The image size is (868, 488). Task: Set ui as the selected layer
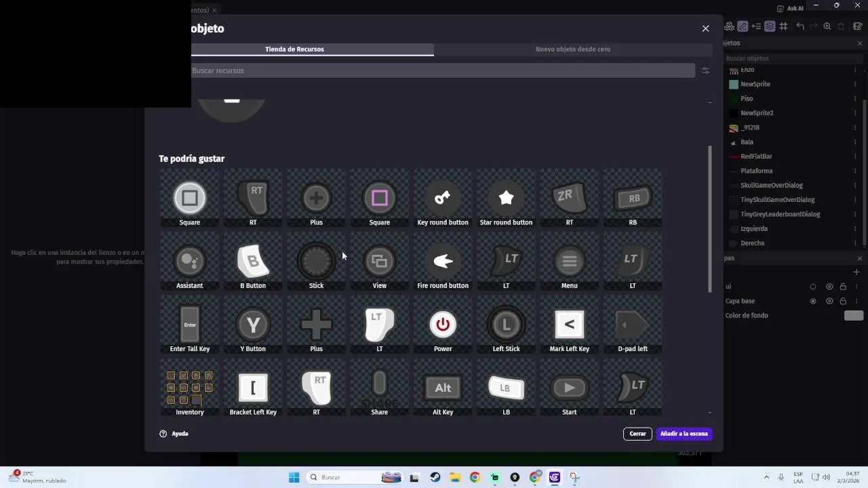(x=813, y=287)
